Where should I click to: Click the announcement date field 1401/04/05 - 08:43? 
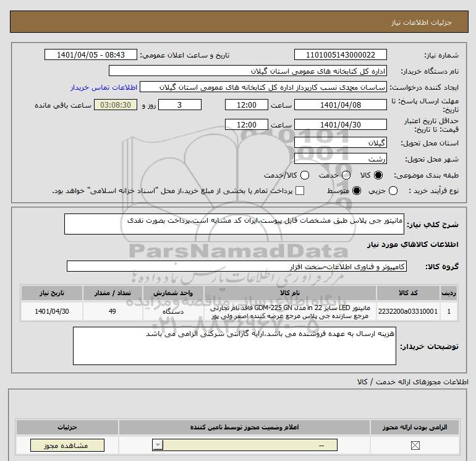tap(91, 54)
